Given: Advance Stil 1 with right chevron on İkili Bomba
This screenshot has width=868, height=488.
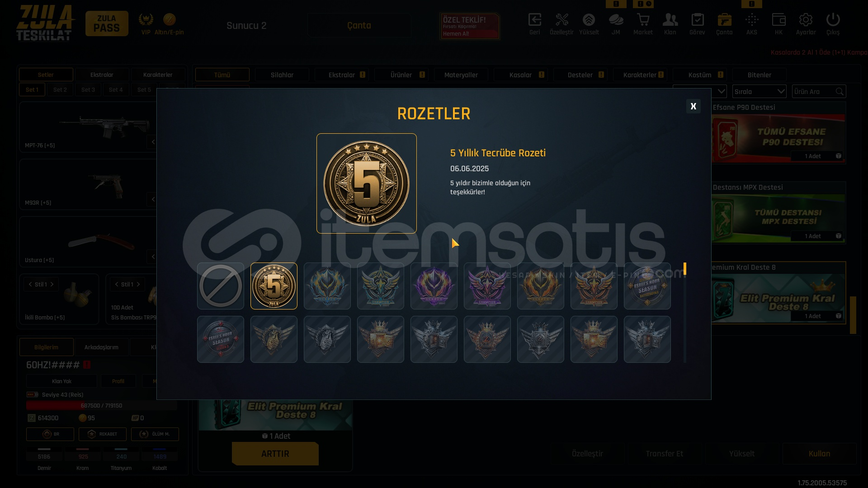Looking at the screenshot, I should [52, 284].
